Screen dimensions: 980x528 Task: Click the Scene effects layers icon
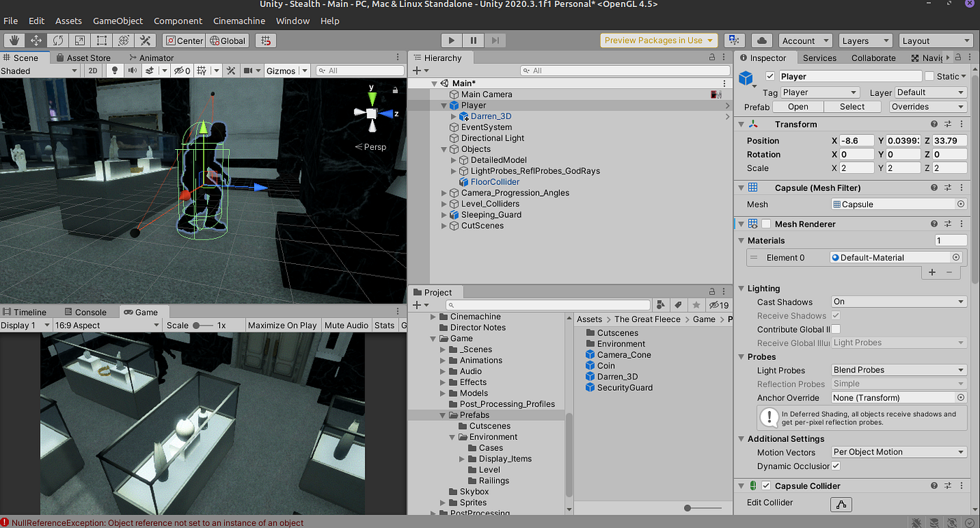[150, 70]
